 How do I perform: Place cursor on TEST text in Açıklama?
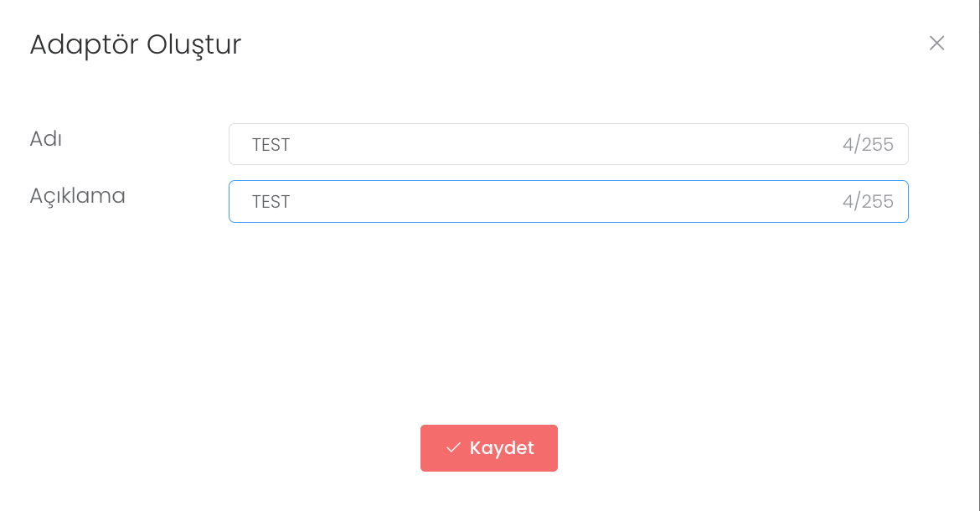point(271,202)
